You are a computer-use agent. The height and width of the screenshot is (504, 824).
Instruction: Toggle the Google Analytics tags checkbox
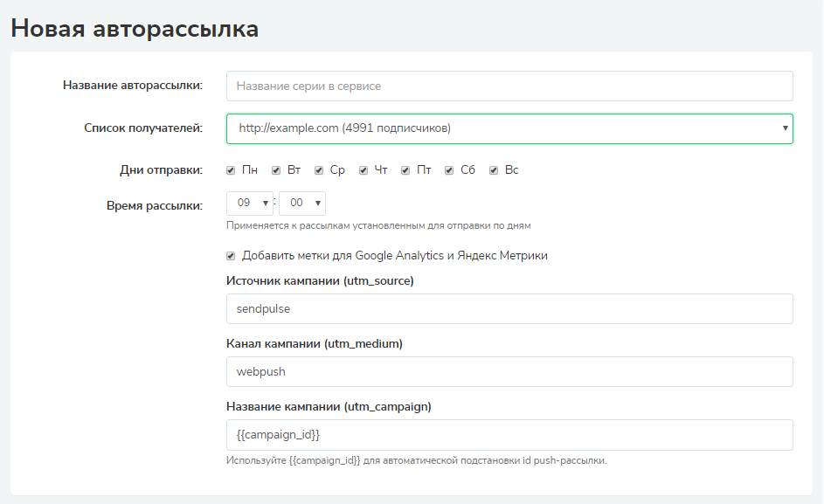pos(231,256)
